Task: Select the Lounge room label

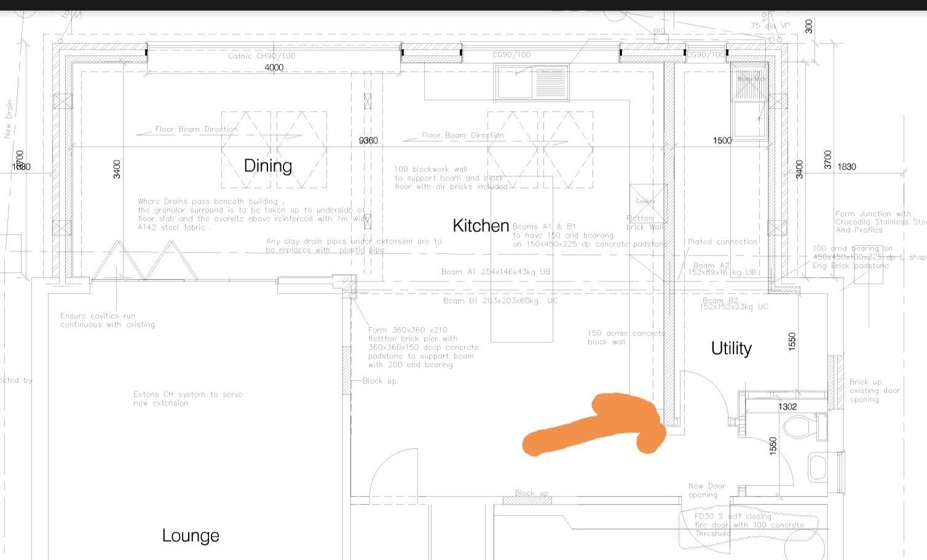Action: pyautogui.click(x=191, y=535)
